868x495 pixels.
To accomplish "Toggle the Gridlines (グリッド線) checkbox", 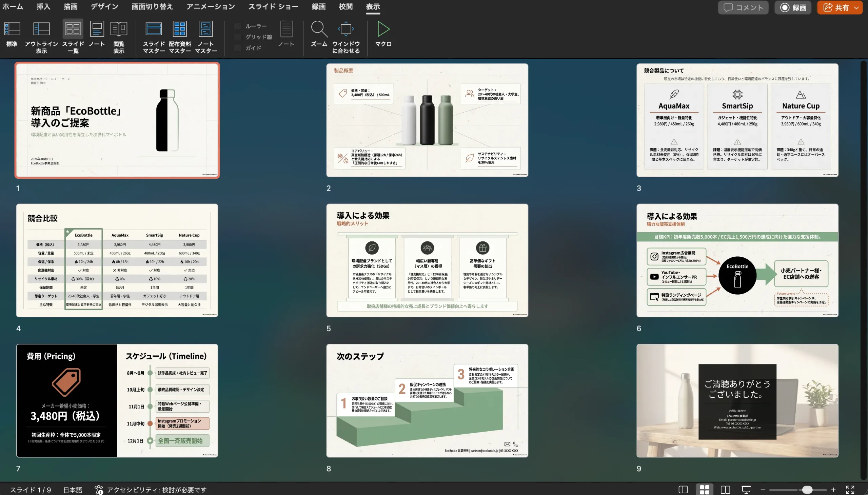I will 238,37.
